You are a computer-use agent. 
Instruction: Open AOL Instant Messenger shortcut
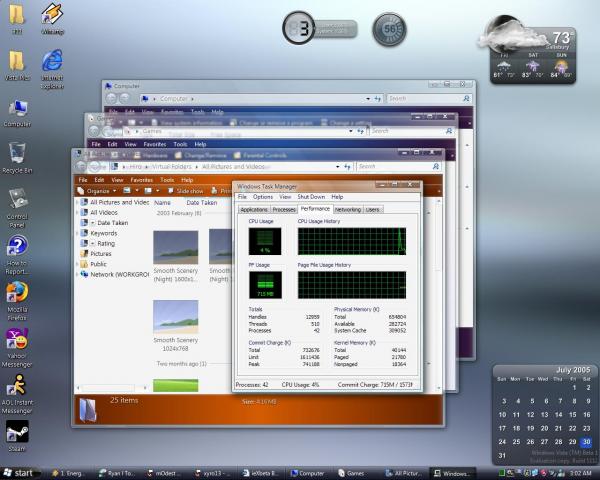tap(17, 386)
